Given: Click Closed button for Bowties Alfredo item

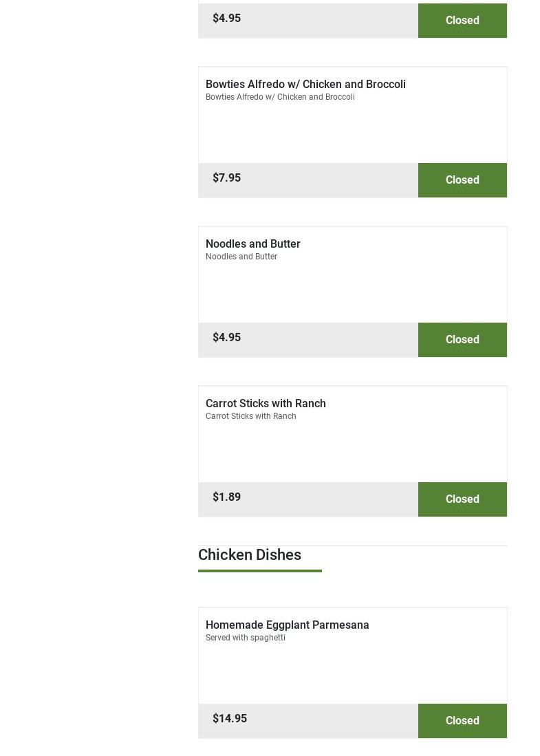Looking at the screenshot, I should point(462,180).
